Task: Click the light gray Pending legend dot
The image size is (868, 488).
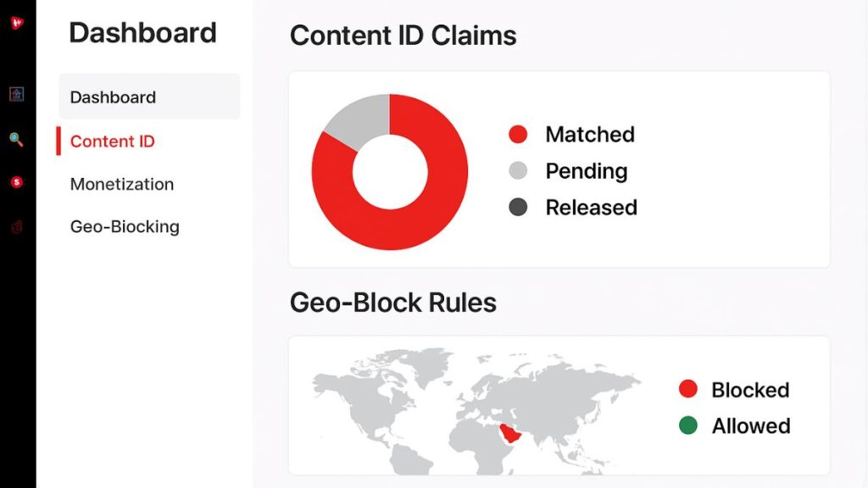Action: coord(518,171)
